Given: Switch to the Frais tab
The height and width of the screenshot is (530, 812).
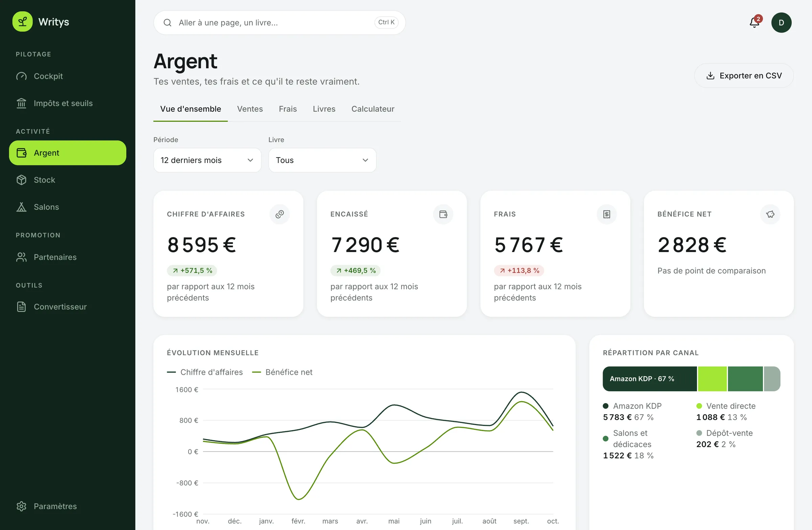Looking at the screenshot, I should click(288, 109).
